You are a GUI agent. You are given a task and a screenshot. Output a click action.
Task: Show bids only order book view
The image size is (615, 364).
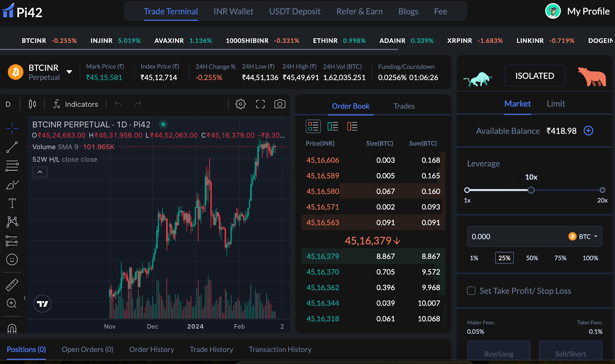(x=333, y=126)
